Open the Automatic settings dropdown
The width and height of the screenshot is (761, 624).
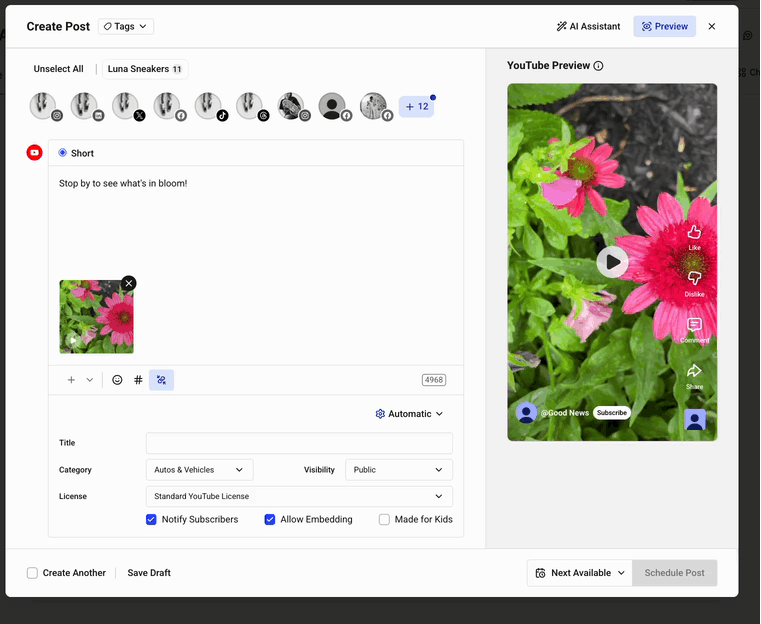point(409,414)
